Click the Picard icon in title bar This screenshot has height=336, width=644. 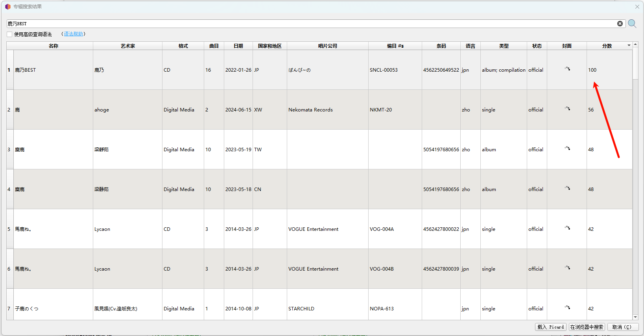(x=7, y=7)
